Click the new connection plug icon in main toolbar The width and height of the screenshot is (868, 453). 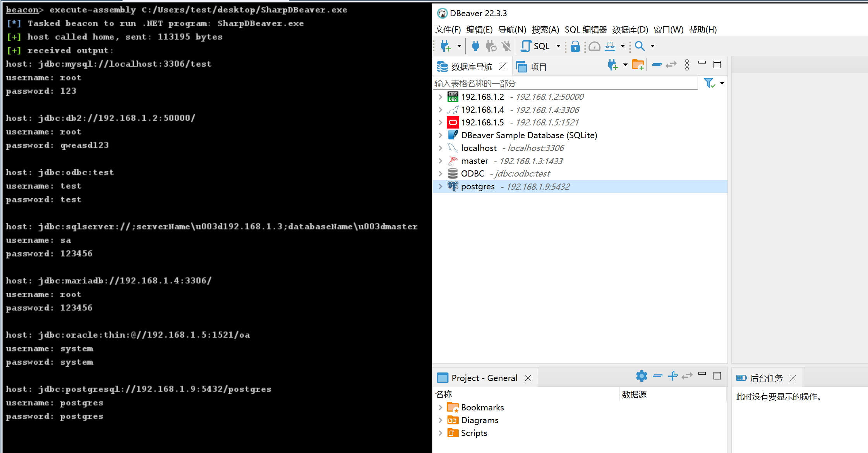pos(446,46)
